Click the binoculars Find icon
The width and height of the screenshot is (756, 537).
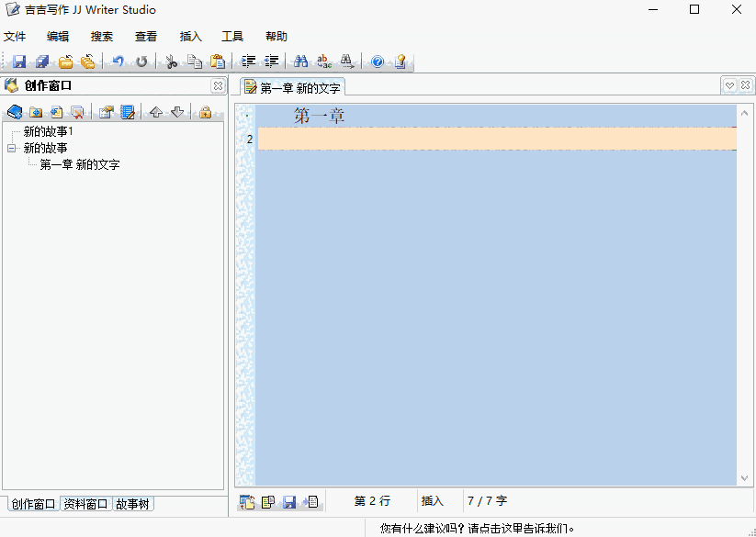(301, 62)
